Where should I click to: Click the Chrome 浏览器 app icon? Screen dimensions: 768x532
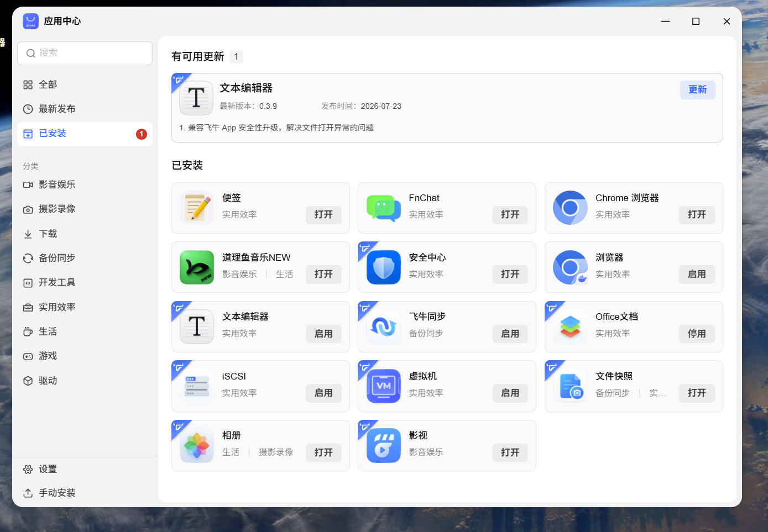click(x=570, y=208)
